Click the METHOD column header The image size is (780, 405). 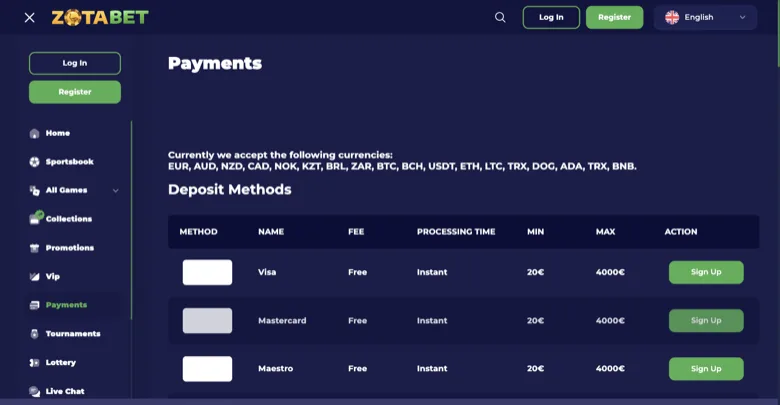pos(198,231)
